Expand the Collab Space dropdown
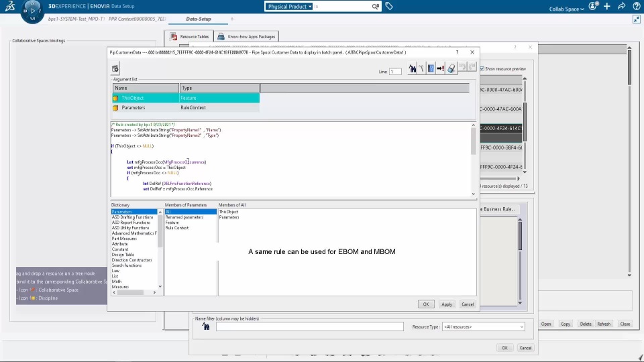Image resolution: width=644 pixels, height=362 pixels. (x=566, y=9)
